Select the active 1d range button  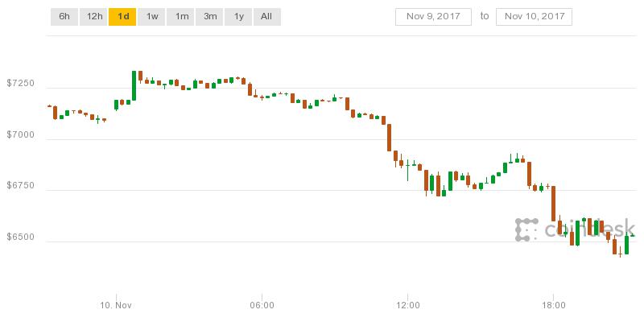coord(122,16)
